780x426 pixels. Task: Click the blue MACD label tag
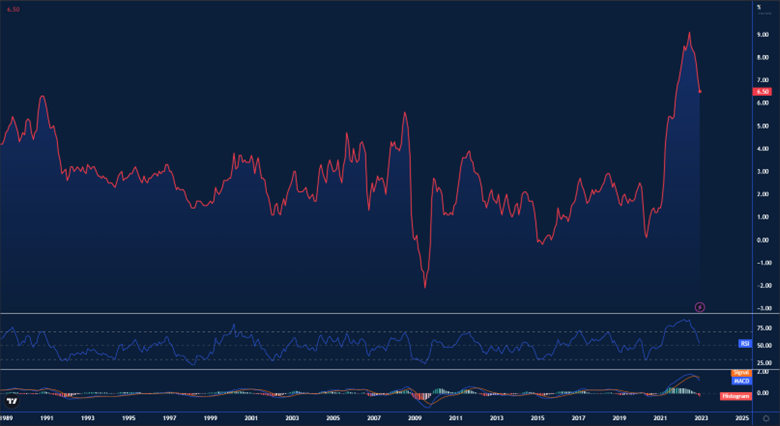click(741, 381)
